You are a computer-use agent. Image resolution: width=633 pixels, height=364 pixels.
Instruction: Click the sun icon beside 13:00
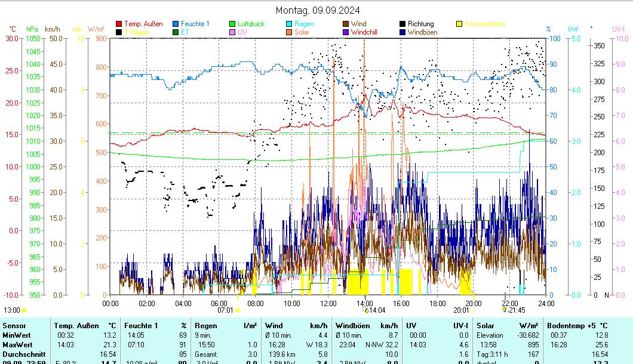pyautogui.click(x=24, y=310)
